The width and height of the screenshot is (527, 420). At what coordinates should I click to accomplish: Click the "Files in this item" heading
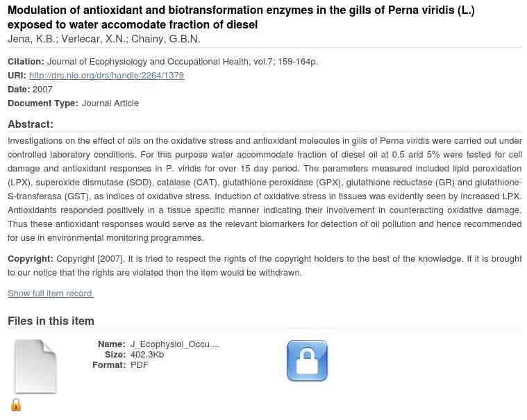(x=51, y=321)
